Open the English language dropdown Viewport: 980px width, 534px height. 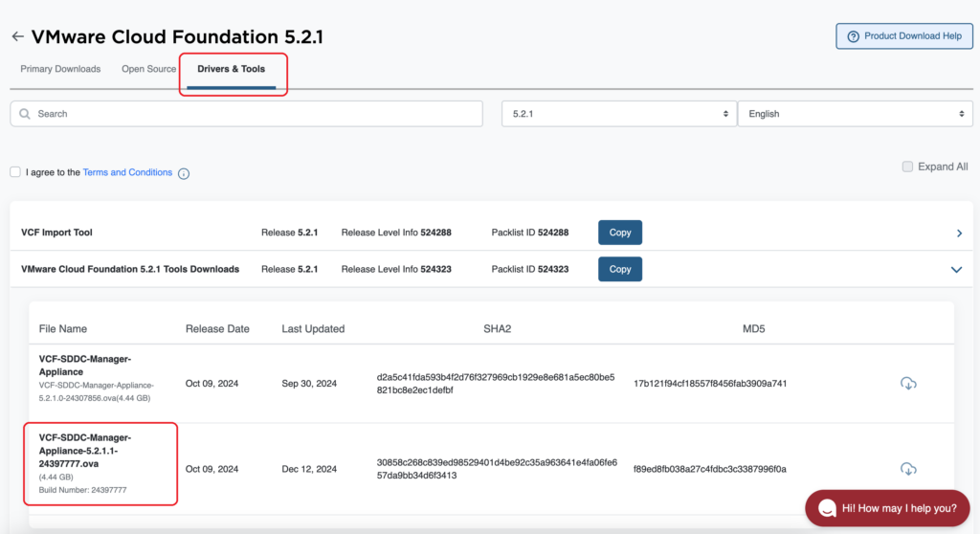point(855,114)
